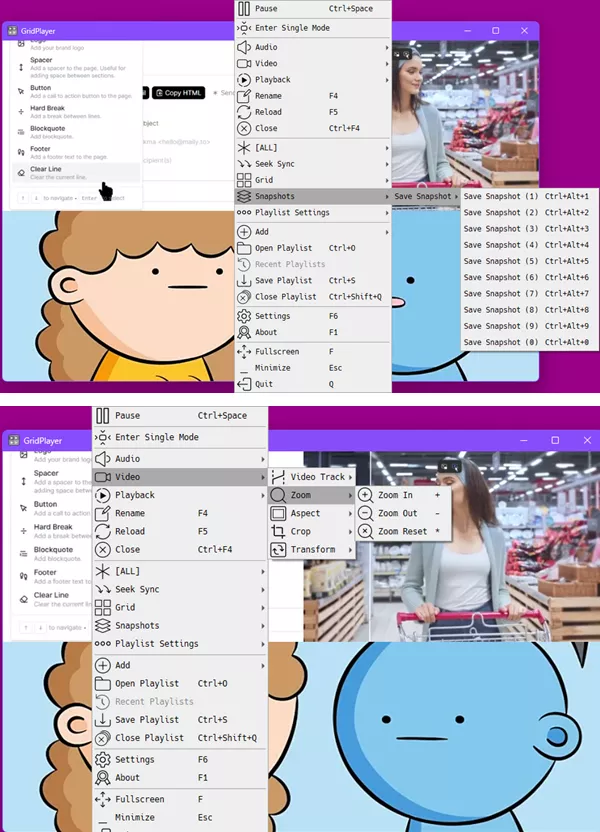Click the Settings gear icon in the upper menu
This screenshot has height=832, width=600.
pos(244,316)
